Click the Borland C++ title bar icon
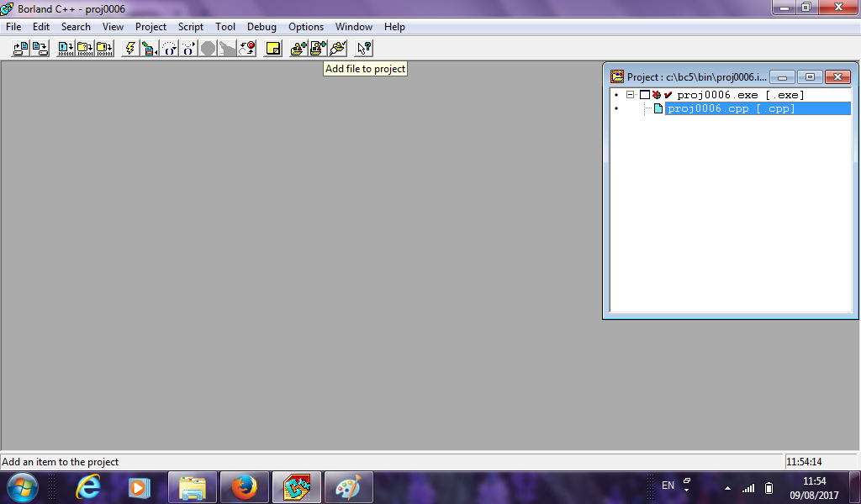This screenshot has height=504, width=861. [x=7, y=8]
